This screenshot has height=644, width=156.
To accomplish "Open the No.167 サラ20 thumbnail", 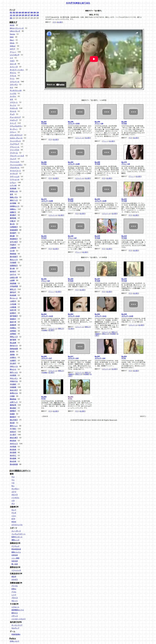I will tap(107, 269).
